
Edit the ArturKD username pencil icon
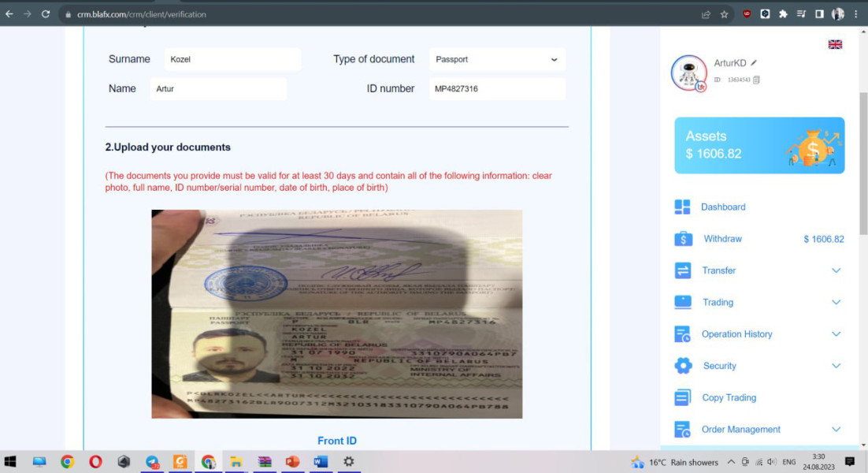click(754, 62)
